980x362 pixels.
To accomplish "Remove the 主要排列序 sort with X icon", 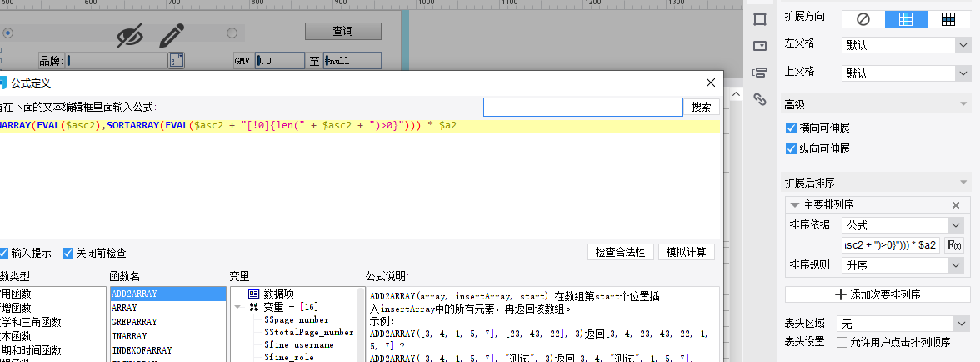I will pyautogui.click(x=956, y=205).
